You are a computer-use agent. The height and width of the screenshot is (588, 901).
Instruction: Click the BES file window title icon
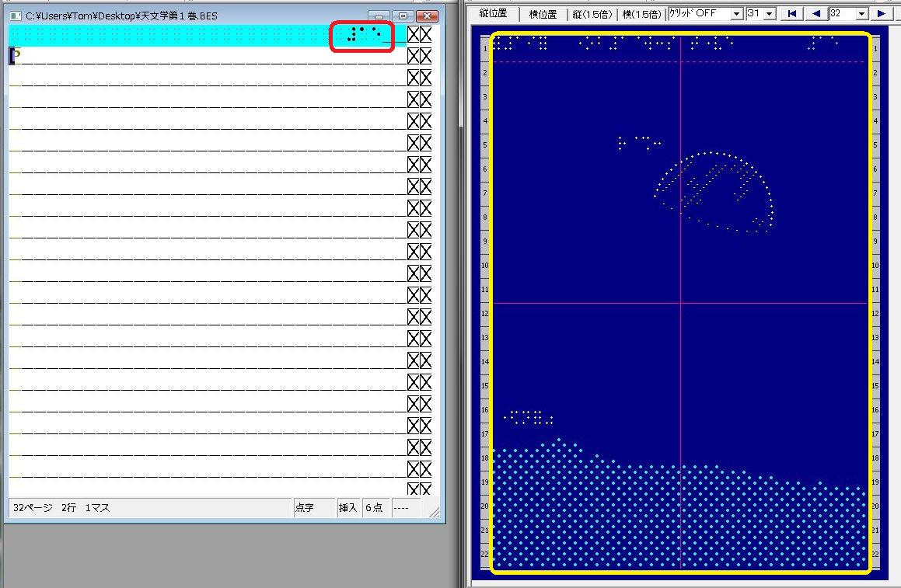click(15, 16)
